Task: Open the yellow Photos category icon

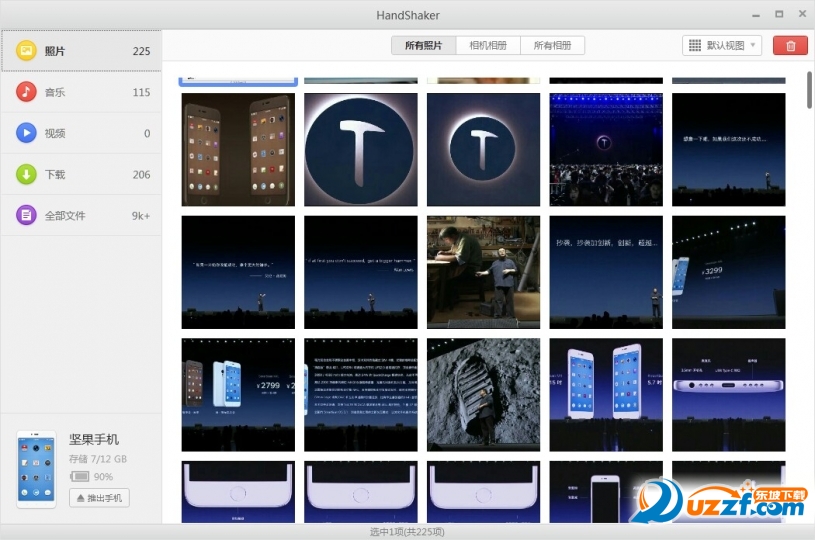Action: tap(26, 51)
